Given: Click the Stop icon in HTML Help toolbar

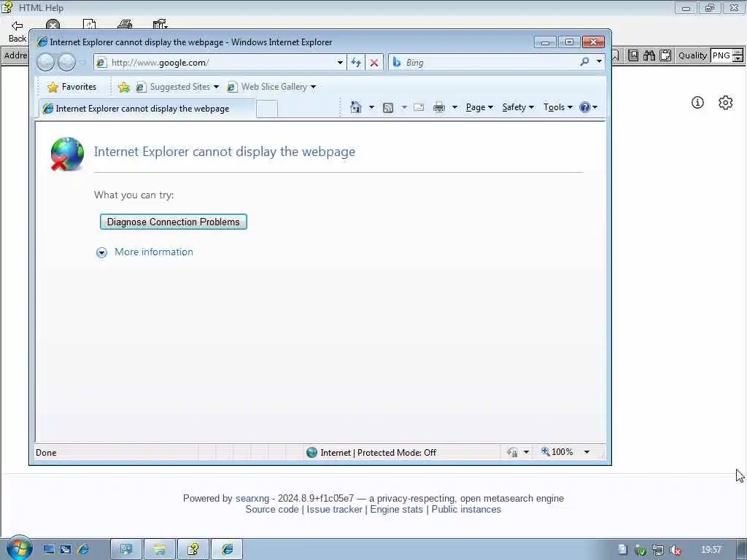Looking at the screenshot, I should [x=53, y=25].
